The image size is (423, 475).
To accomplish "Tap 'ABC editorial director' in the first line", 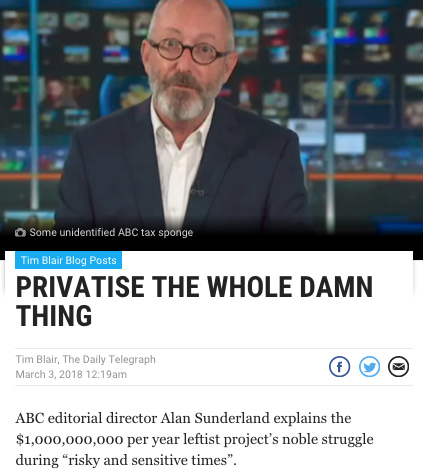I will pyautogui.click(x=86, y=418).
